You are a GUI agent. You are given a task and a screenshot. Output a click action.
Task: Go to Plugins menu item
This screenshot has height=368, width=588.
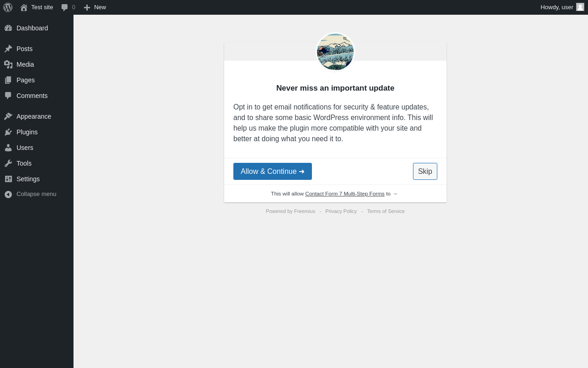click(37, 132)
